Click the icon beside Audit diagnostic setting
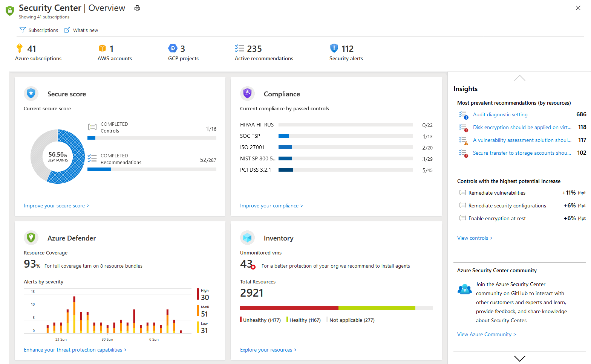Screen dimensions: 591x364 [463, 115]
